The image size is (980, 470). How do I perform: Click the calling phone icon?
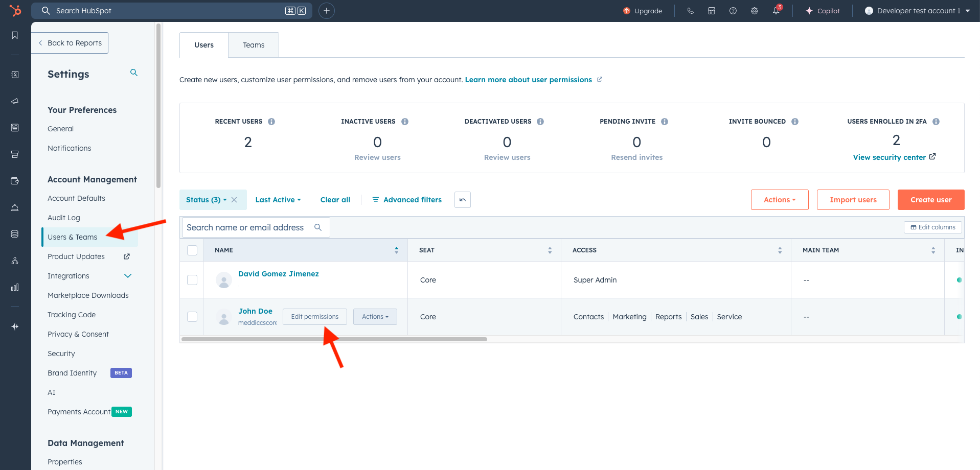(690, 11)
